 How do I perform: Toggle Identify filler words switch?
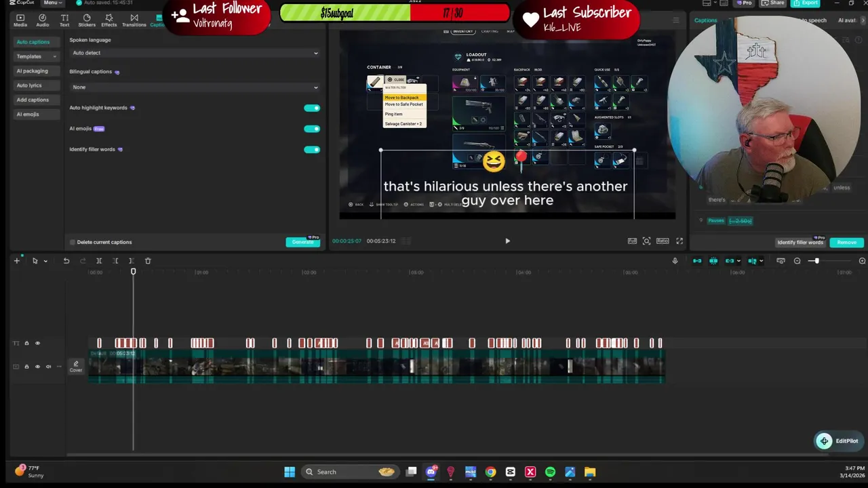[312, 150]
